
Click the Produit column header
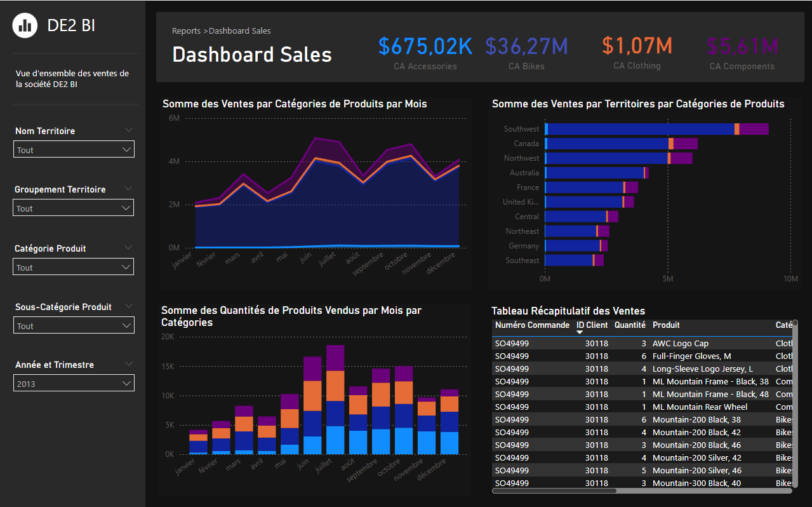coord(666,325)
